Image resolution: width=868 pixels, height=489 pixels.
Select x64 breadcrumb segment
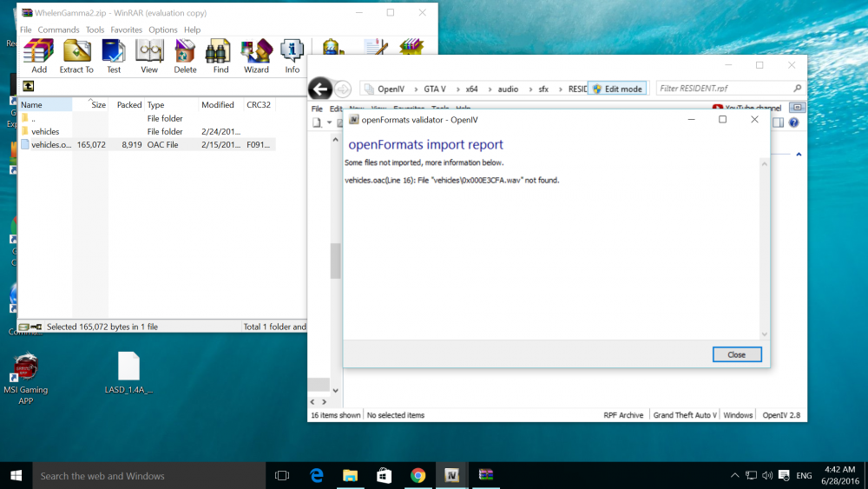coord(471,89)
